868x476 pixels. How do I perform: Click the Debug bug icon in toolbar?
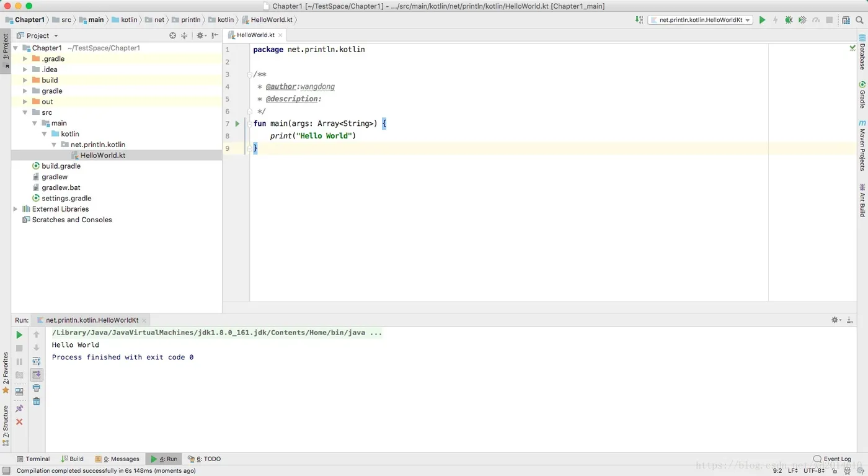click(x=789, y=20)
